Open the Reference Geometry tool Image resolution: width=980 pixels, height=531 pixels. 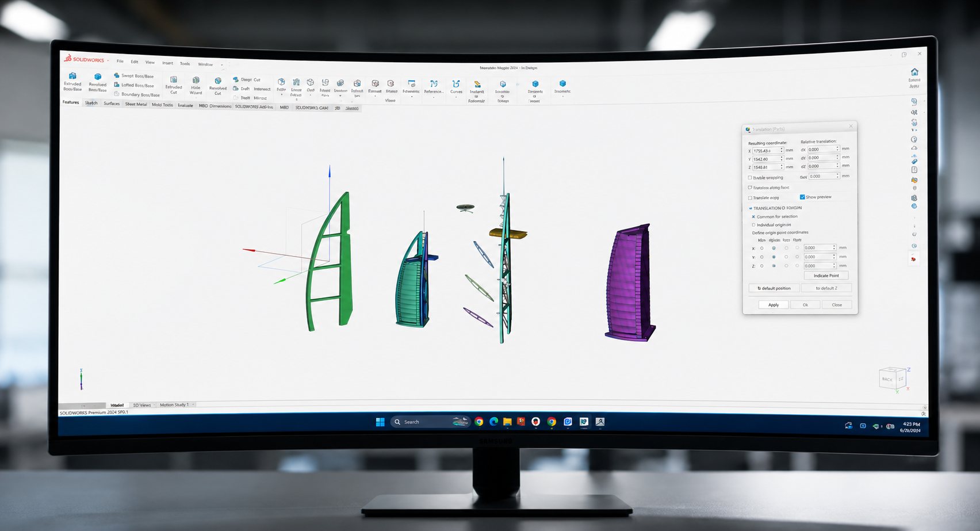[434, 87]
